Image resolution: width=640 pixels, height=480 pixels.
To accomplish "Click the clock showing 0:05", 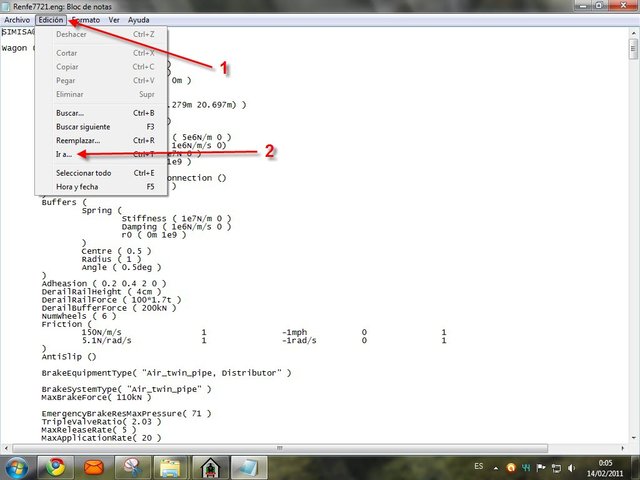I will tap(604, 466).
